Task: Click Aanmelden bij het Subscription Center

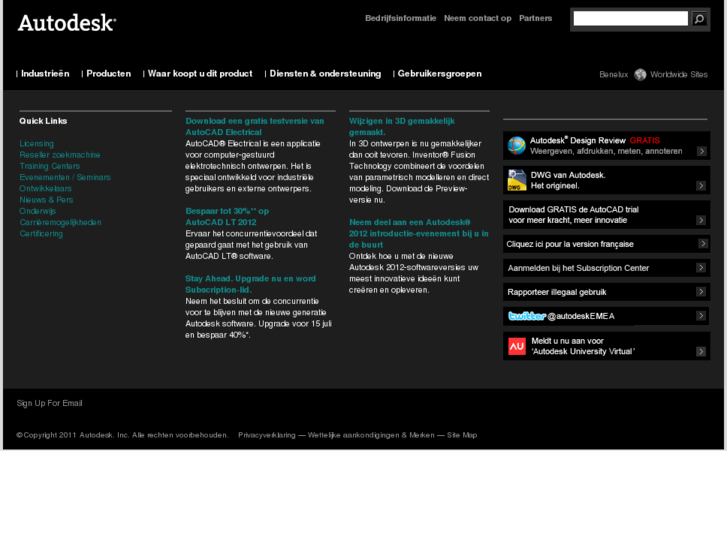Action: coord(578,268)
